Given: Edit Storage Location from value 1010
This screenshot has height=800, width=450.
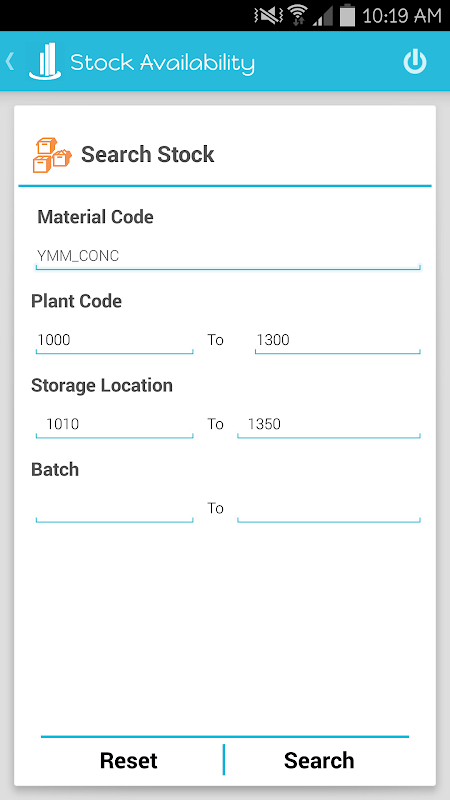Looking at the screenshot, I should click(x=114, y=425).
